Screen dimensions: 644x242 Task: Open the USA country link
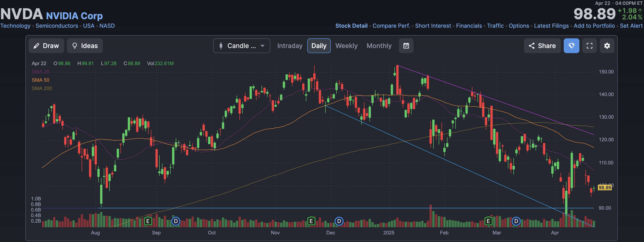(x=89, y=26)
